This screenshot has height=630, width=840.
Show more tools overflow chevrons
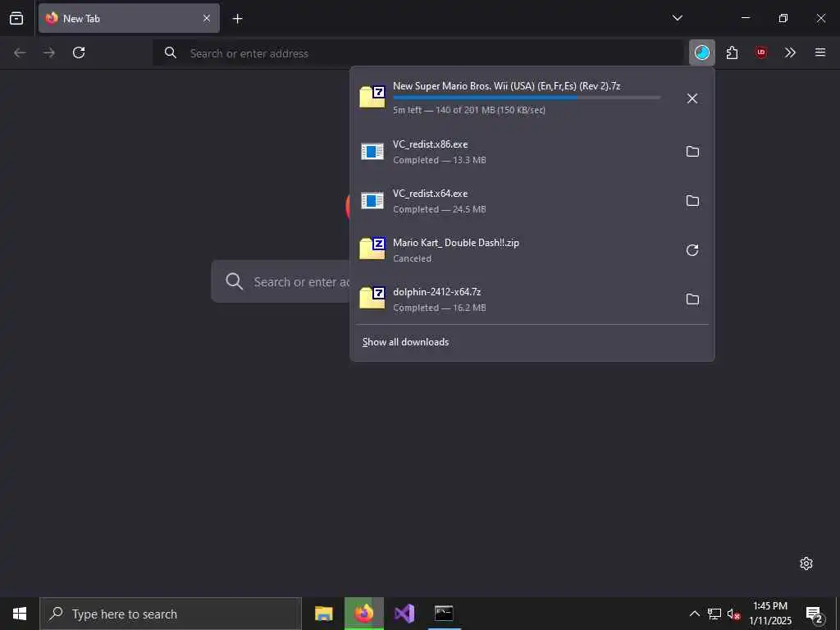[x=790, y=52]
